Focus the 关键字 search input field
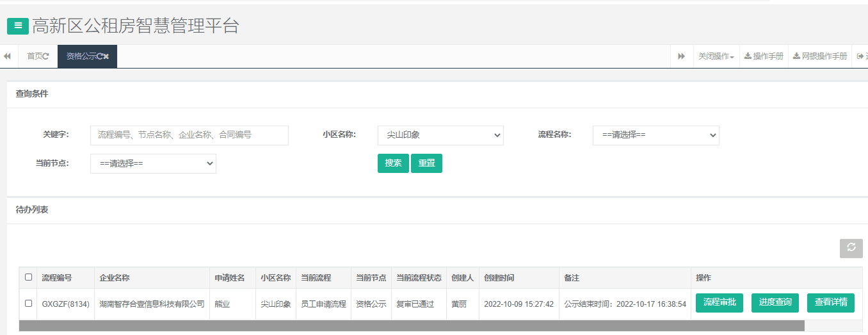 (189, 135)
